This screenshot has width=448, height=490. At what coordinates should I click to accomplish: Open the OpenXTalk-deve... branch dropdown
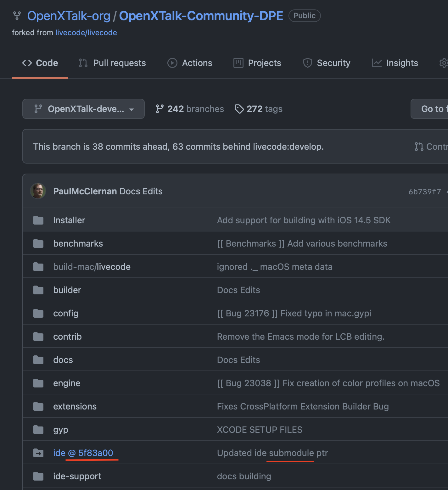tap(83, 109)
